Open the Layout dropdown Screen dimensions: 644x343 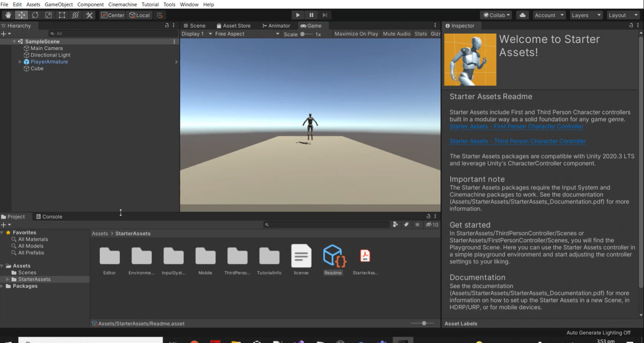pos(623,15)
